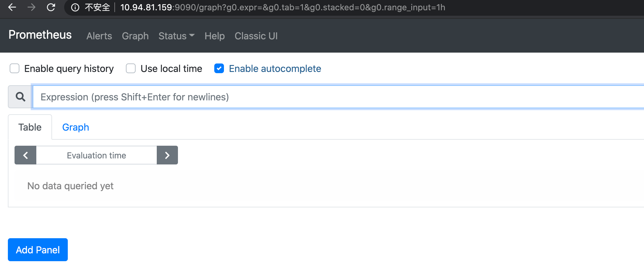Disable the Enable autocomplete checkbox
Screen dimensions: 644x263
click(x=219, y=69)
